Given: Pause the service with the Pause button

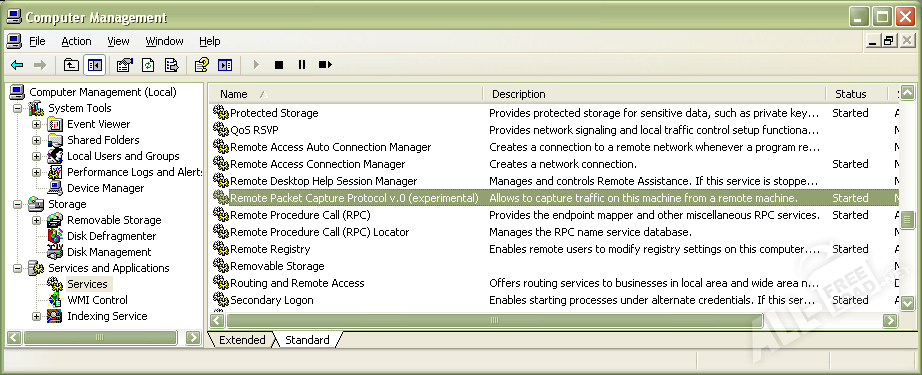Looking at the screenshot, I should click(x=302, y=65).
